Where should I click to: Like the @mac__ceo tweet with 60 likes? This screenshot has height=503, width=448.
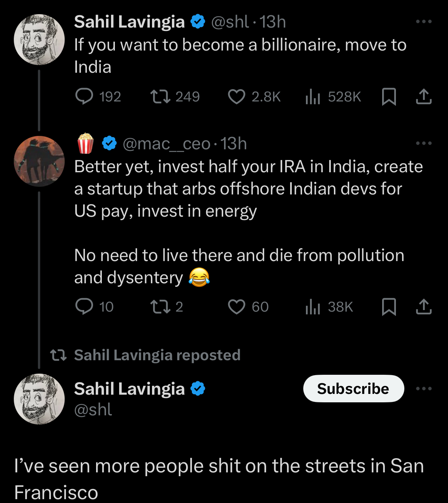click(236, 307)
